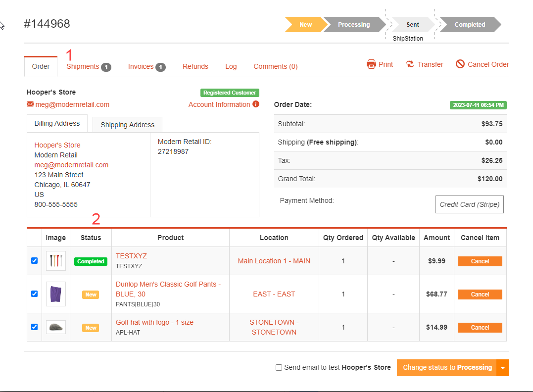Uncheck the TESTXYZ row checkbox
The width and height of the screenshot is (533, 392).
pyautogui.click(x=34, y=260)
